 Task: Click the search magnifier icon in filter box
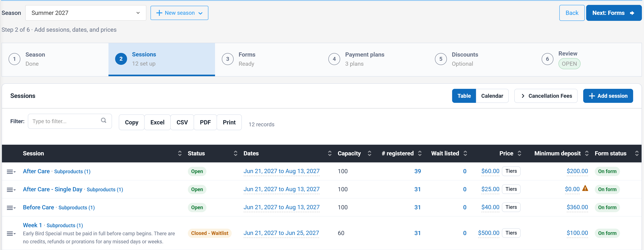pyautogui.click(x=104, y=121)
